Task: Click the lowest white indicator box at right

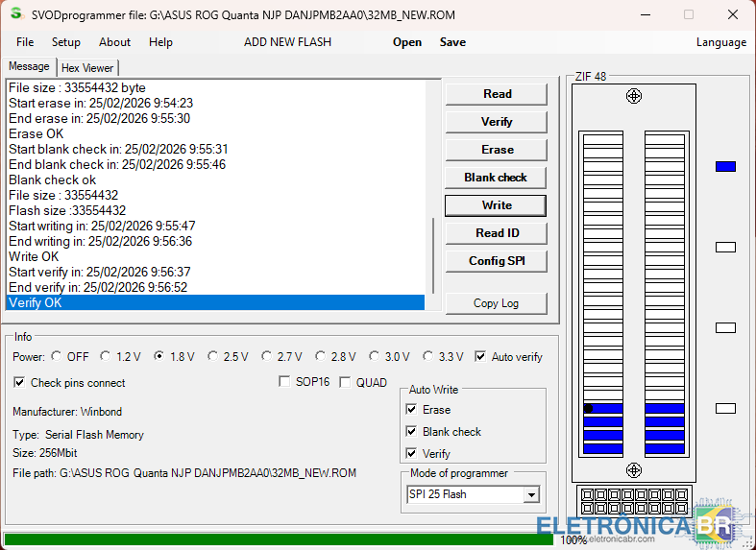Action: [x=725, y=409]
